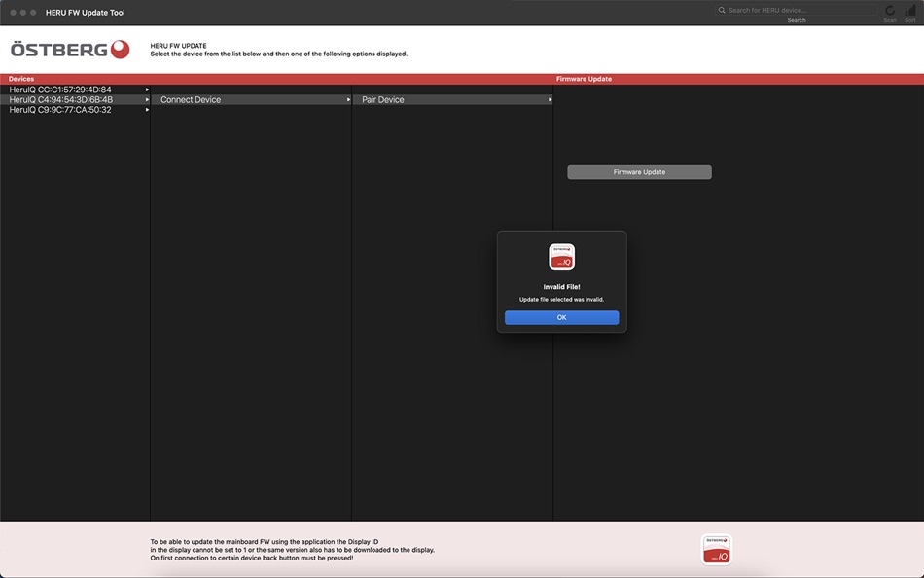Select device HeruIQ CC:C1:57:29:4D:84
Screen dimensions: 924x578
coord(75,90)
